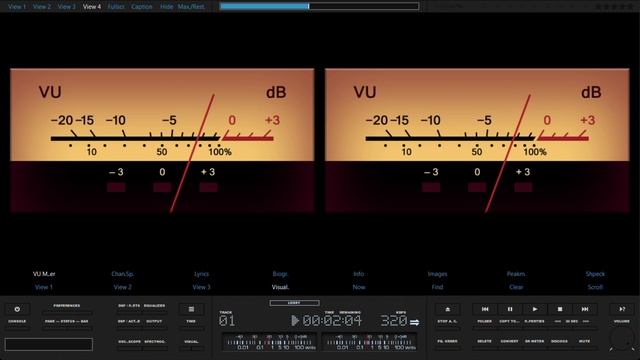Select the Chan.Sp. visual option
Viewport: 640px width, 360px height.
coord(122,274)
